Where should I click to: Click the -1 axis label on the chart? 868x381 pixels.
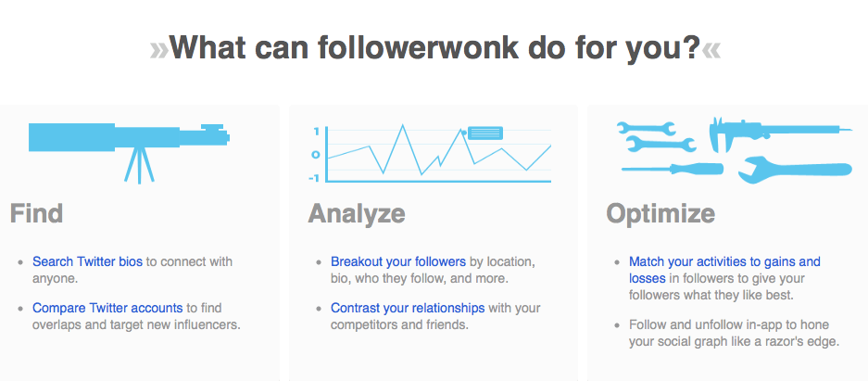(316, 177)
